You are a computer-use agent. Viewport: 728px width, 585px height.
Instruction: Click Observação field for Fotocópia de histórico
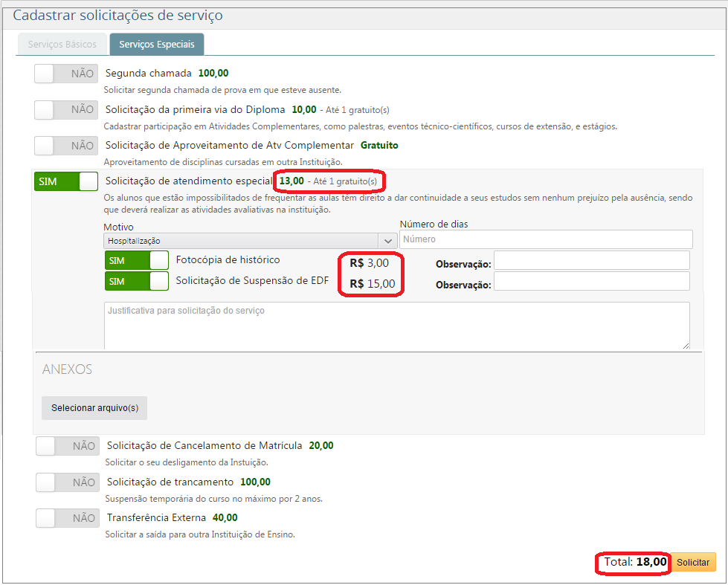tap(591, 260)
